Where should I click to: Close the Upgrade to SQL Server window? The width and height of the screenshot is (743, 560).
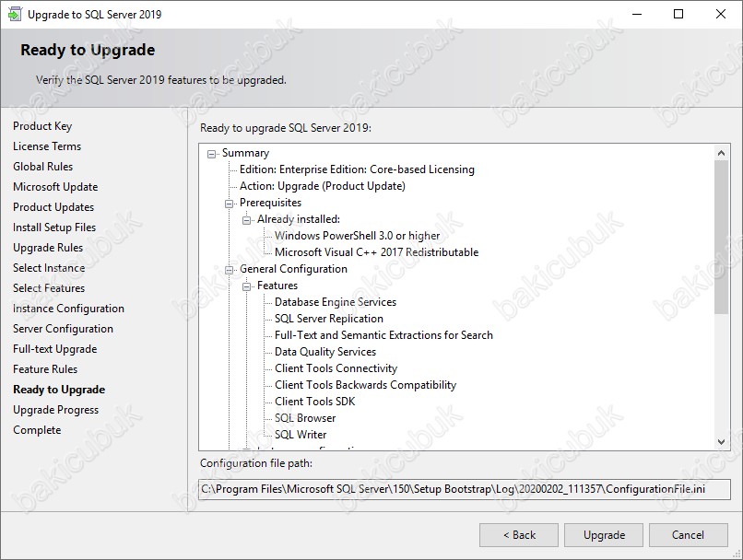pos(721,14)
